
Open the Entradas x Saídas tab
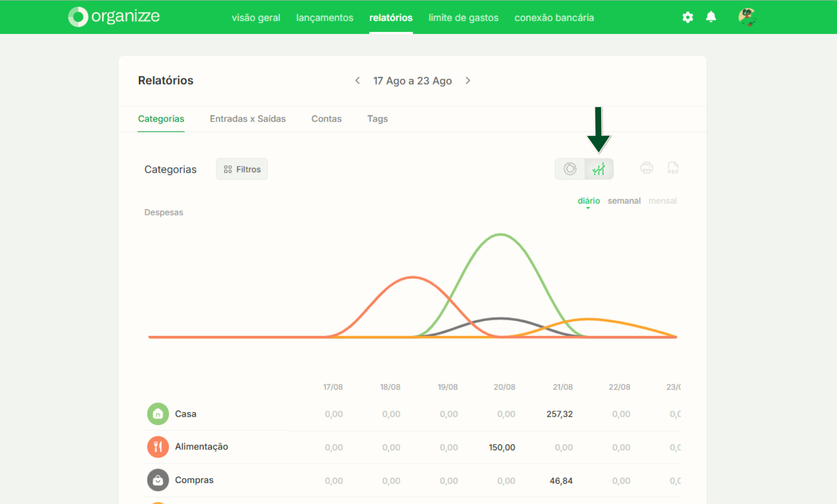click(x=248, y=119)
